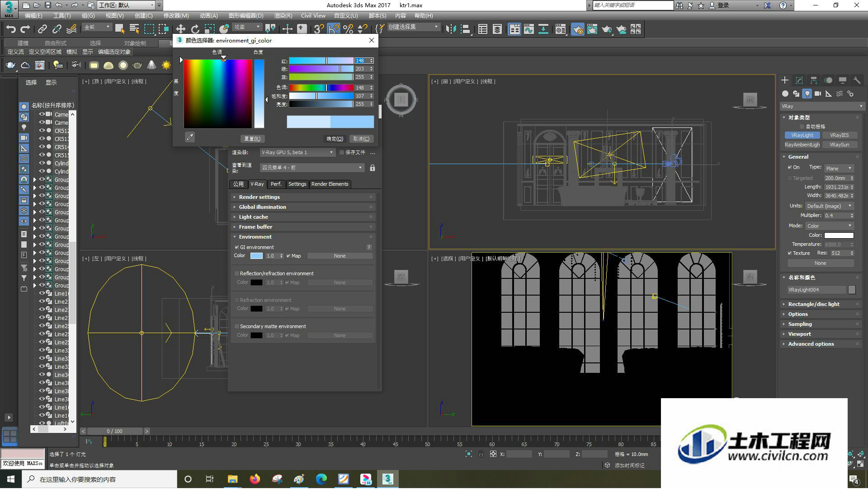The height and width of the screenshot is (489, 868).
Task: Open the Create tab plus icon in command panel
Action: coord(785,80)
